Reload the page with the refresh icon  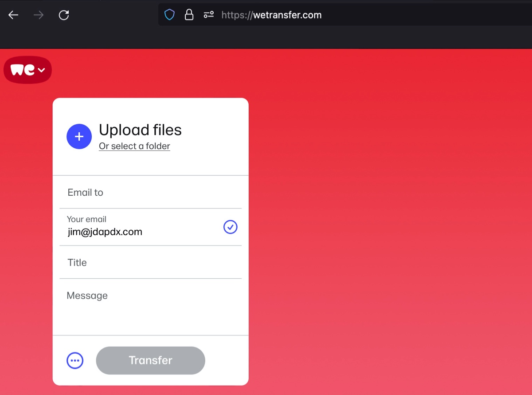click(64, 15)
